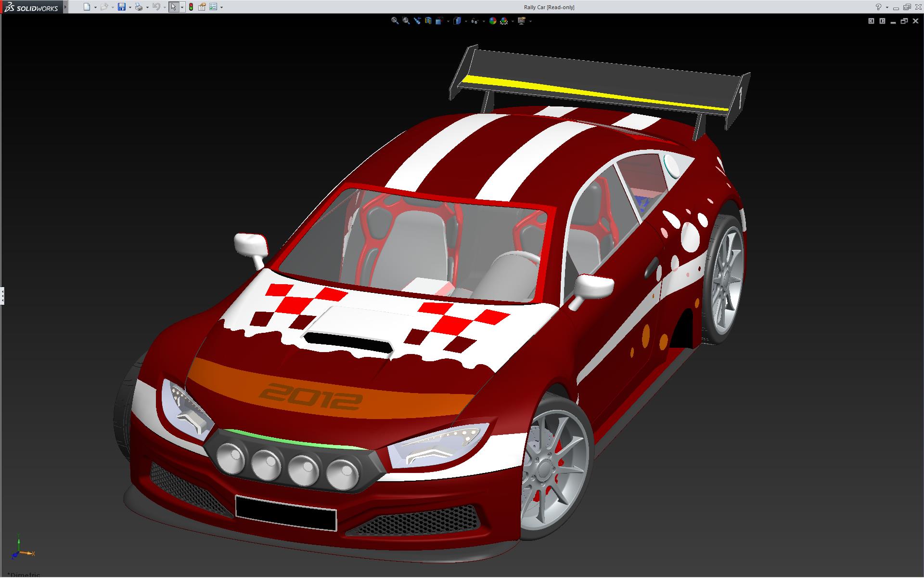The height and width of the screenshot is (578, 924).
Task: Expand the View Orientation dropdown arrow
Action: pyautogui.click(x=448, y=21)
